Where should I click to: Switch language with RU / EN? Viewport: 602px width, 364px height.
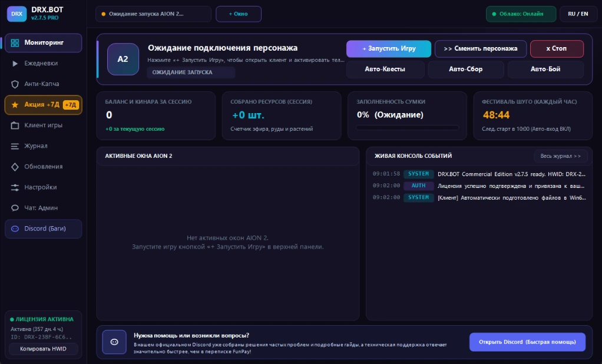[x=578, y=14]
